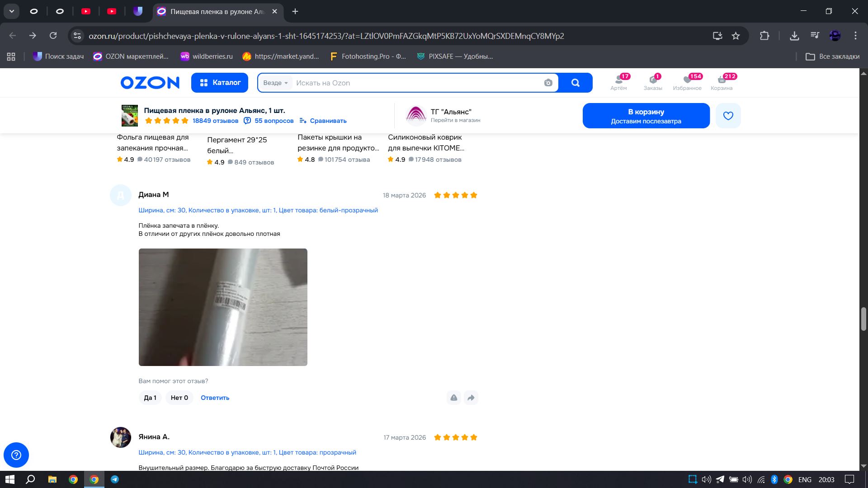868x488 pixels.
Task: Enlarge the review photo of the film roll
Action: pyautogui.click(x=223, y=307)
